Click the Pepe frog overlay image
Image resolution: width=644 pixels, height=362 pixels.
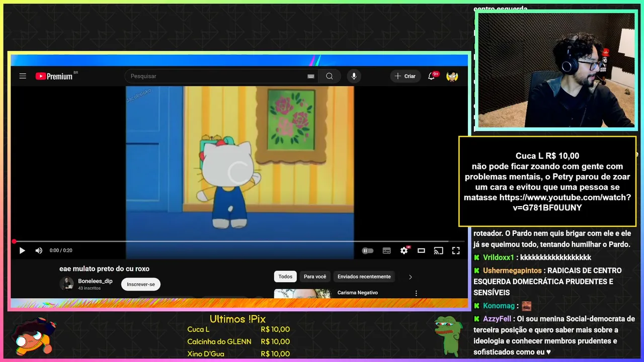pyautogui.click(x=448, y=336)
